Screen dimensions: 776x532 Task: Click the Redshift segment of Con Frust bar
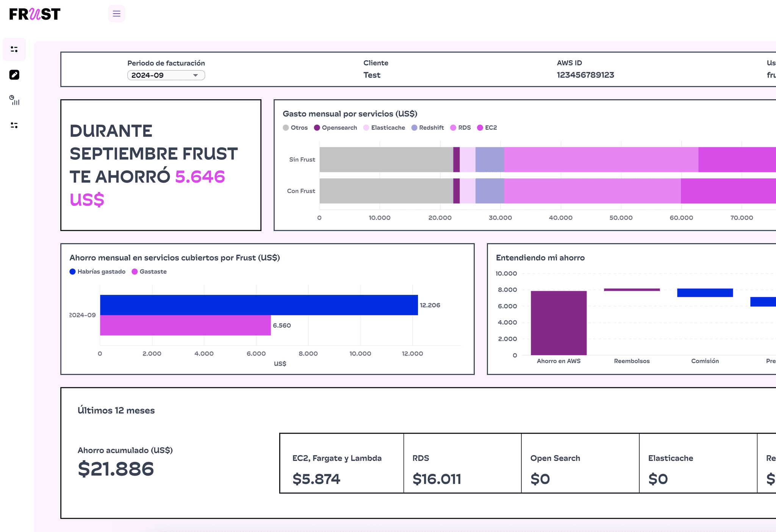pos(490,191)
